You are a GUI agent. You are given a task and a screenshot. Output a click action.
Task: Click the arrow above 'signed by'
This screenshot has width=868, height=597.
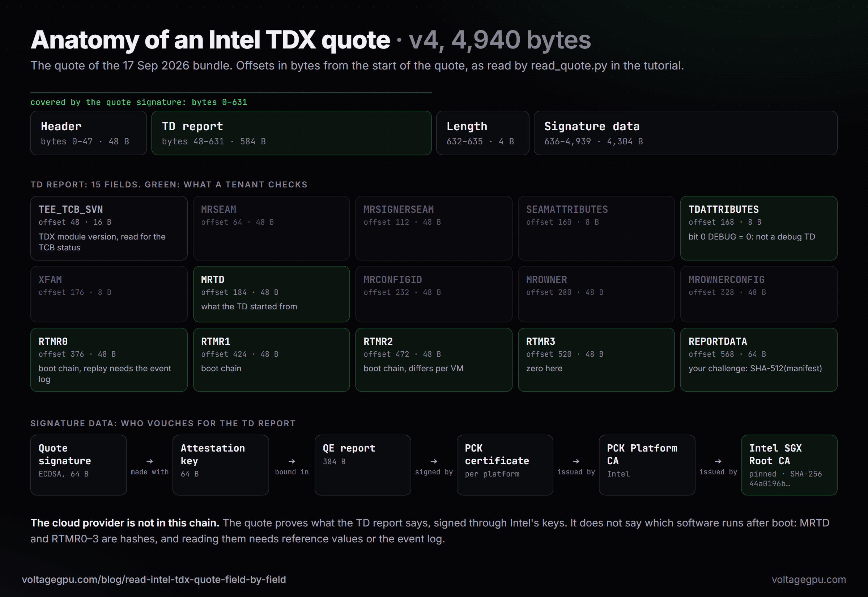[434, 461]
